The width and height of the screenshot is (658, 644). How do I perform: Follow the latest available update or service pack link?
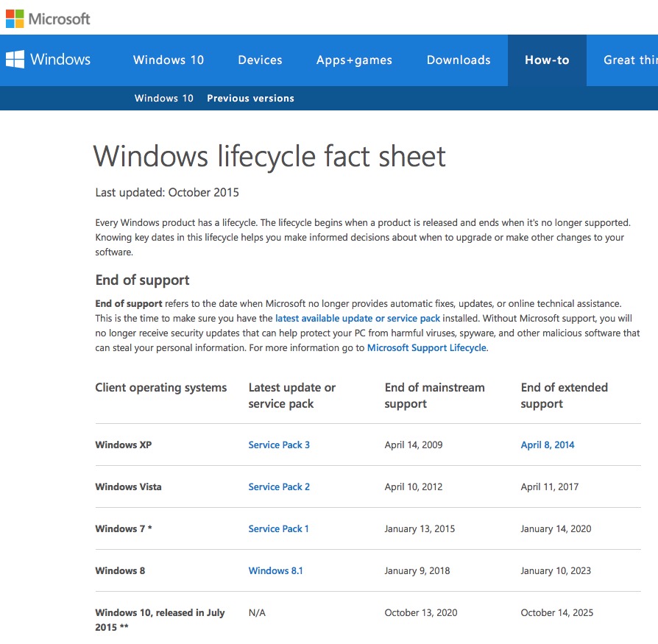(358, 319)
